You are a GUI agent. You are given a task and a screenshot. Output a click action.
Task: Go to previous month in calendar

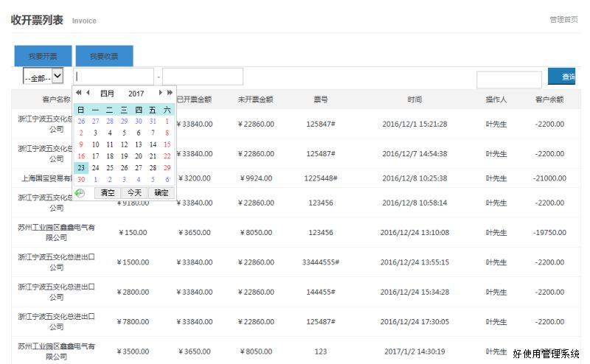pyautogui.click(x=88, y=93)
